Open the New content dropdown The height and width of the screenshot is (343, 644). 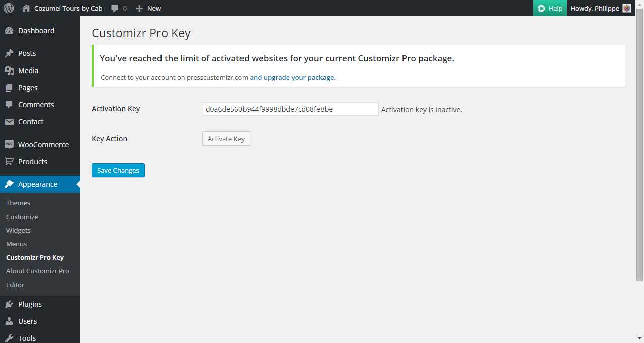coord(149,8)
